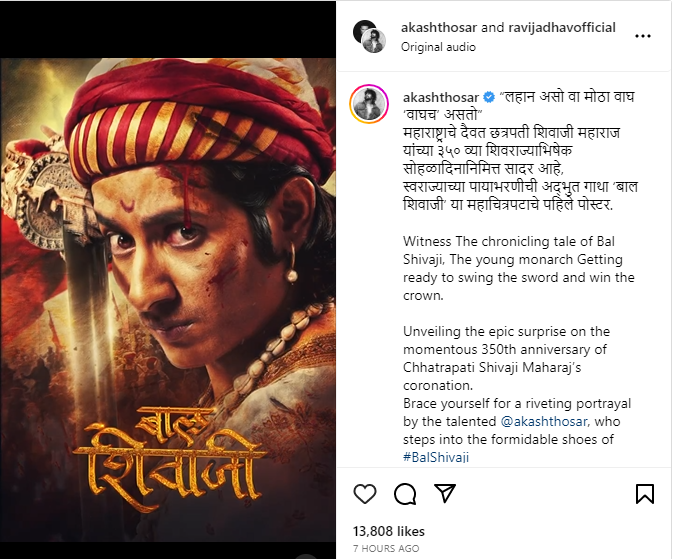
Task: Open comments via speech bubble icon
Action: (405, 494)
